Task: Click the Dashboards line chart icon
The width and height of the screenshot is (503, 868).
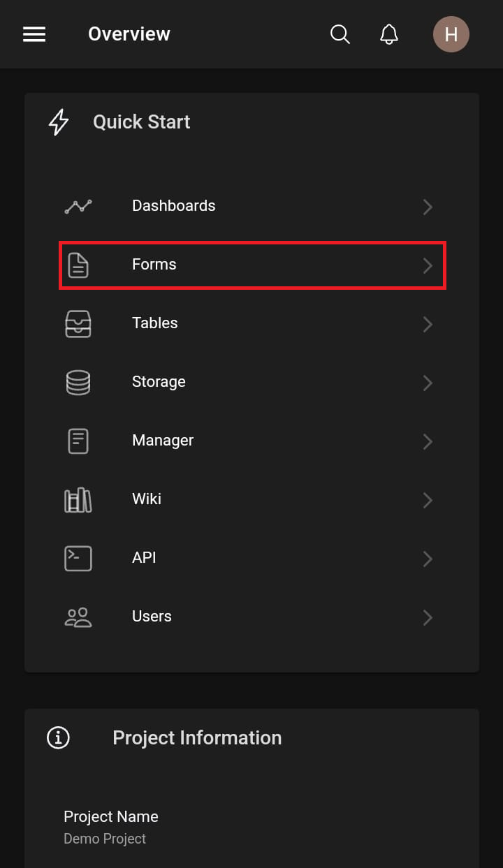Action: point(78,206)
